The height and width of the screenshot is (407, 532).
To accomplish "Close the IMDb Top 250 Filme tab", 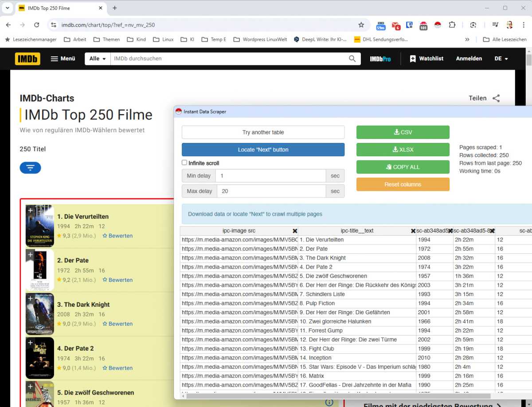I will [101, 8].
